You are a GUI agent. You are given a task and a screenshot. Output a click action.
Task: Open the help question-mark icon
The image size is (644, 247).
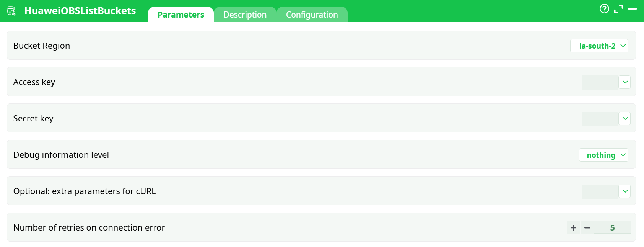605,9
